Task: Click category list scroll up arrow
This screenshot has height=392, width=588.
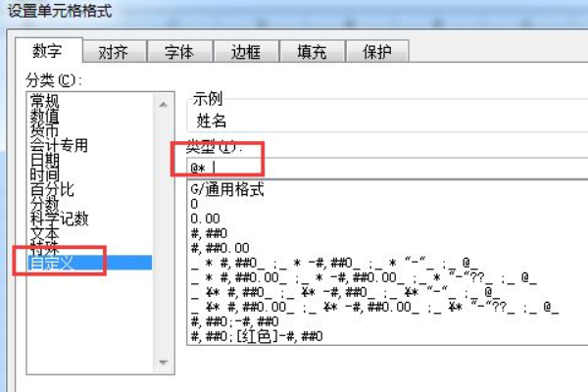Action: point(163,105)
